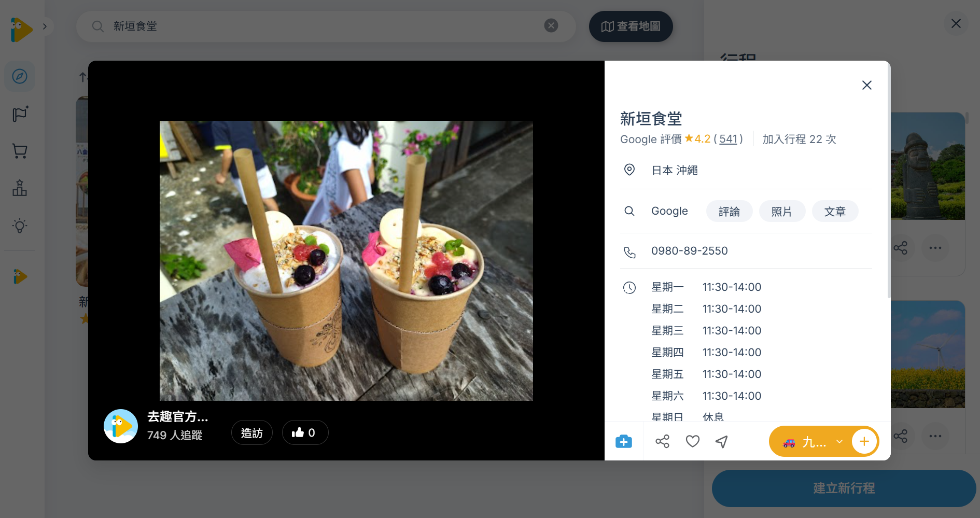The width and height of the screenshot is (980, 518).
Task: Open the three-dot menu on the statue card
Action: coord(935,248)
